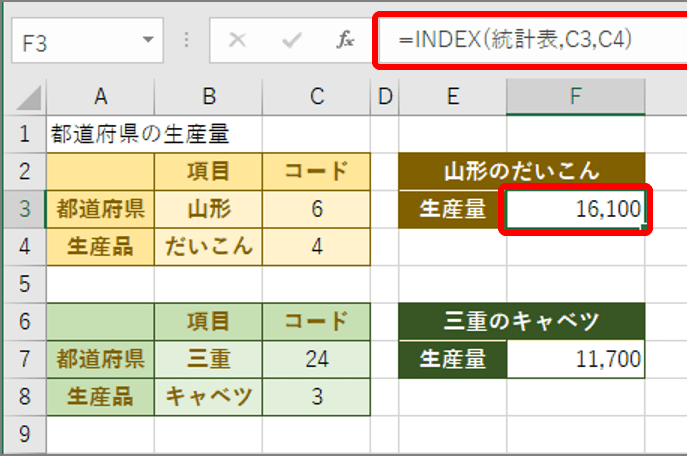Screen dimensions: 687x458
Task: Click 都道府県 label in row 3
Action: click(100, 209)
